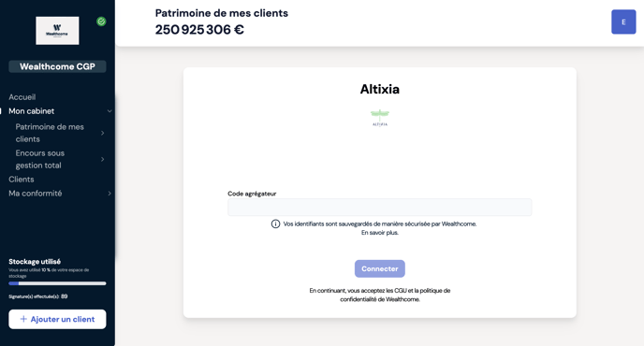644x346 pixels.
Task: Click the Connecter button
Action: pos(380,268)
